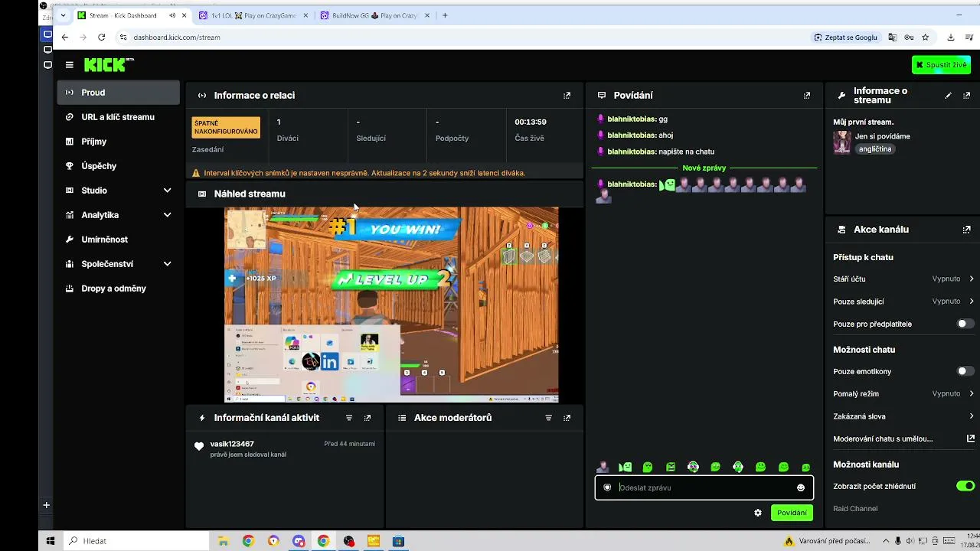The image size is (980, 551).
Task: Open Umírněnost in sidebar
Action: [x=119, y=240]
